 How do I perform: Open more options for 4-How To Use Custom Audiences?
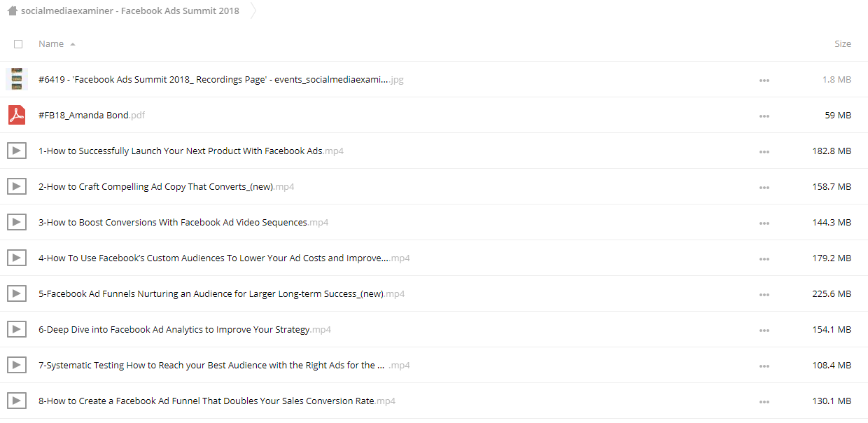point(764,259)
